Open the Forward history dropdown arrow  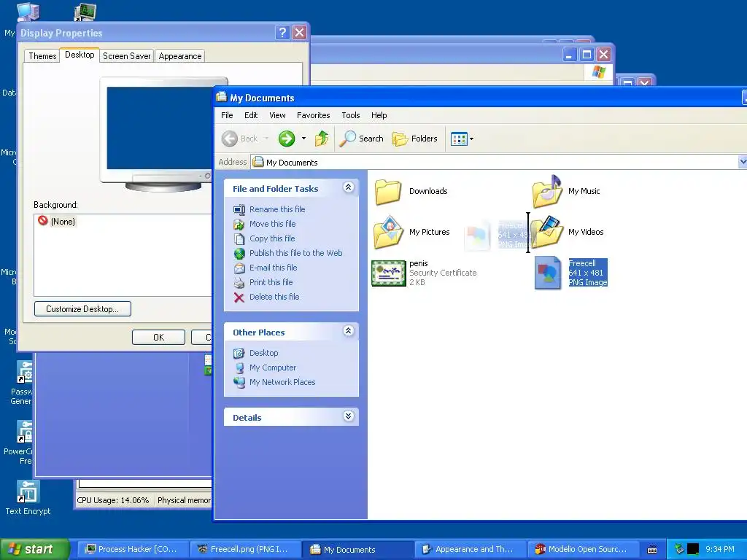click(303, 139)
